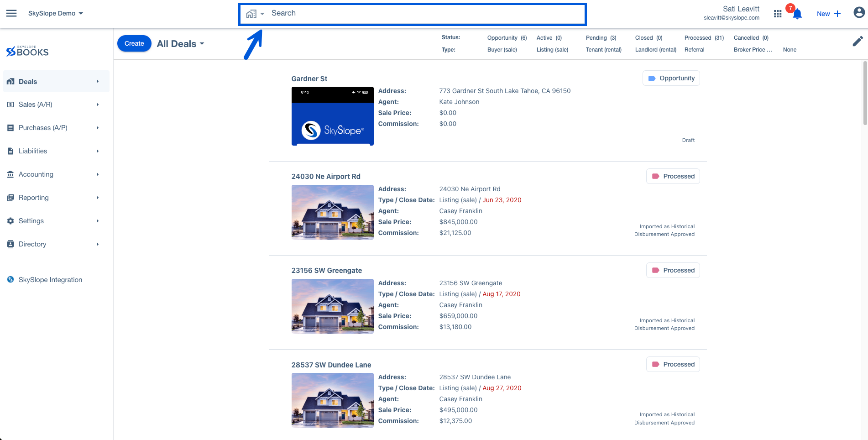Filter by Opportunity status
This screenshot has width=868, height=440.
click(507, 38)
